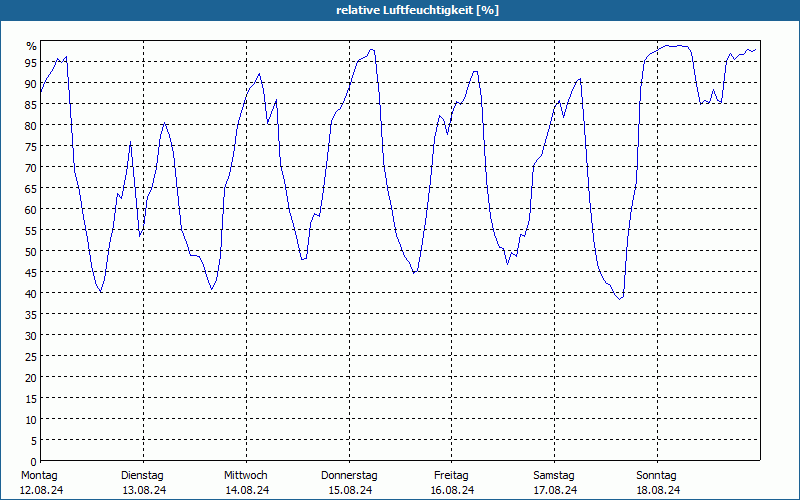Select the Sonntag 18.08.24 date label
Screen dimensions: 800x500
657,483
